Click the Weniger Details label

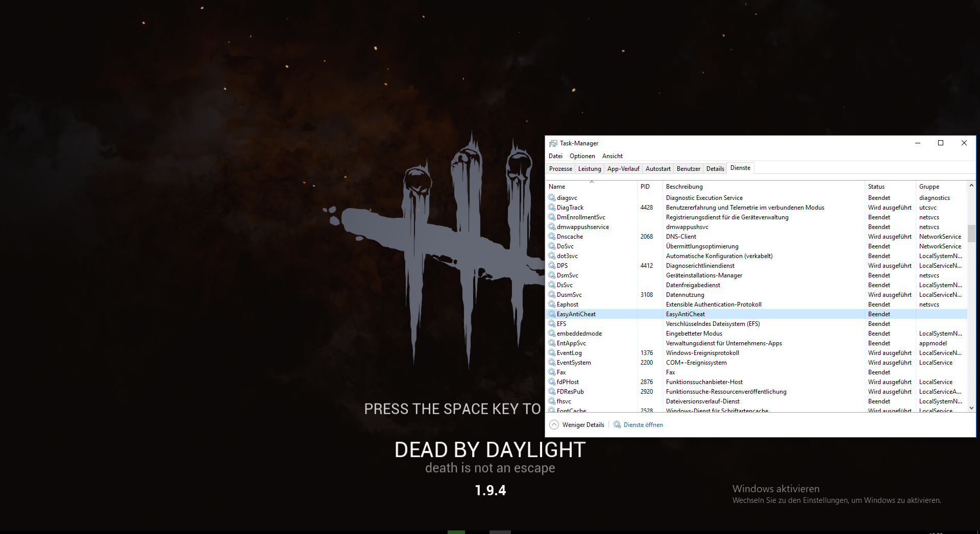(583, 425)
